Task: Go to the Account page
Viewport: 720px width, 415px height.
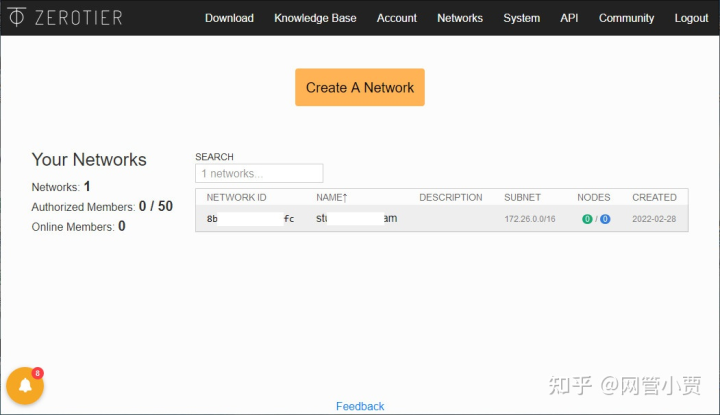Action: [x=397, y=18]
